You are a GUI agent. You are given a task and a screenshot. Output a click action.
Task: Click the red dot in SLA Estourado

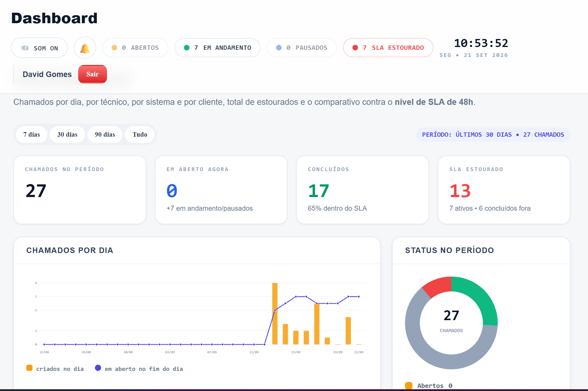(355, 48)
